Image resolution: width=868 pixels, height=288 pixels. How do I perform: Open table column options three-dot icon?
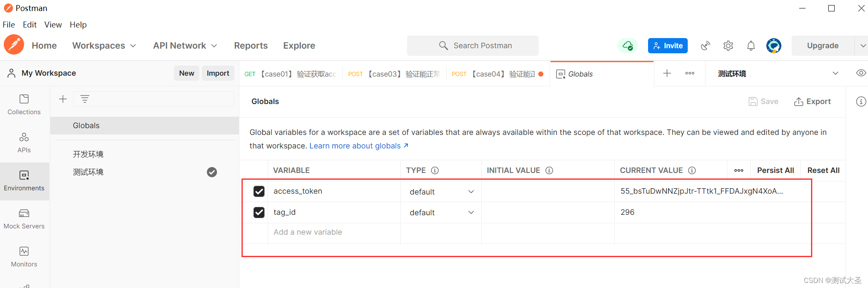coord(739,170)
